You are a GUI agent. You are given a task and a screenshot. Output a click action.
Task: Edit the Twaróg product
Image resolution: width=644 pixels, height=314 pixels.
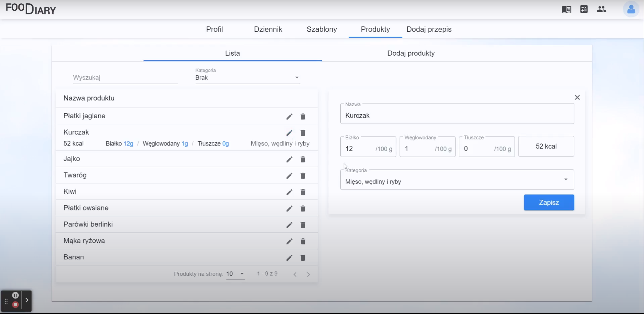[289, 176]
